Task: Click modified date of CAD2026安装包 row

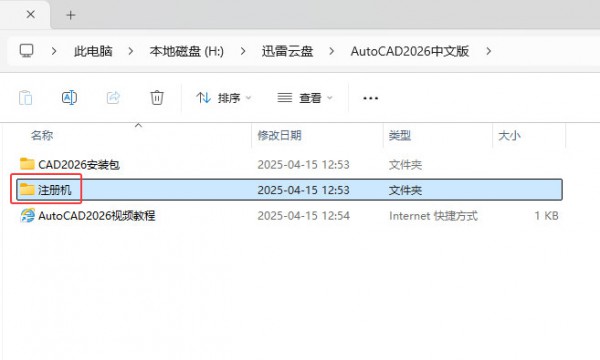Action: (x=303, y=165)
